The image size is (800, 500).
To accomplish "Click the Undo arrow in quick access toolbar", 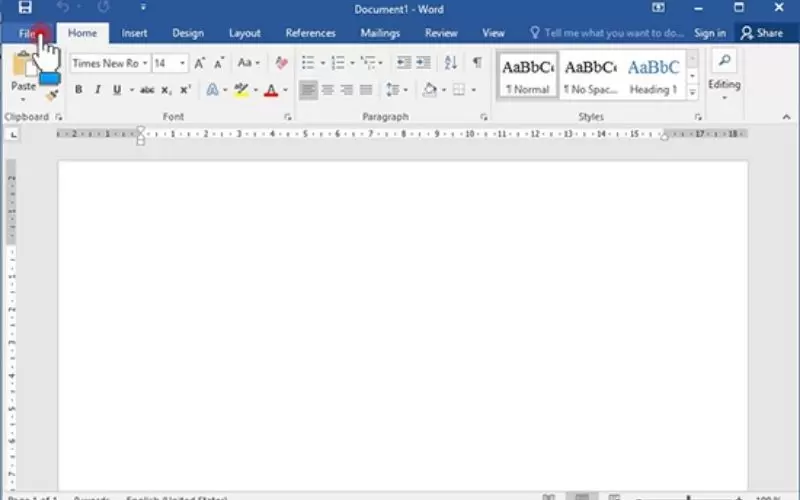I will tap(63, 7).
